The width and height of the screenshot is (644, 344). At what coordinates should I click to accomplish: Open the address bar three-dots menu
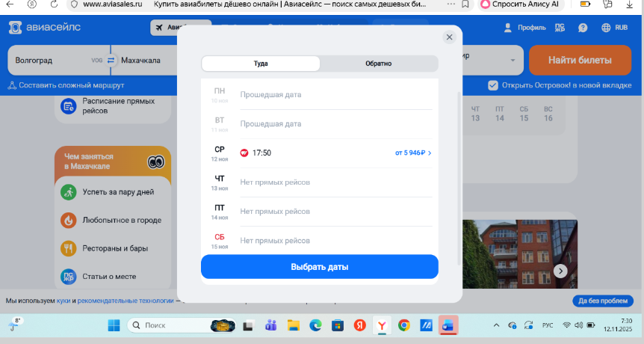pos(451,4)
